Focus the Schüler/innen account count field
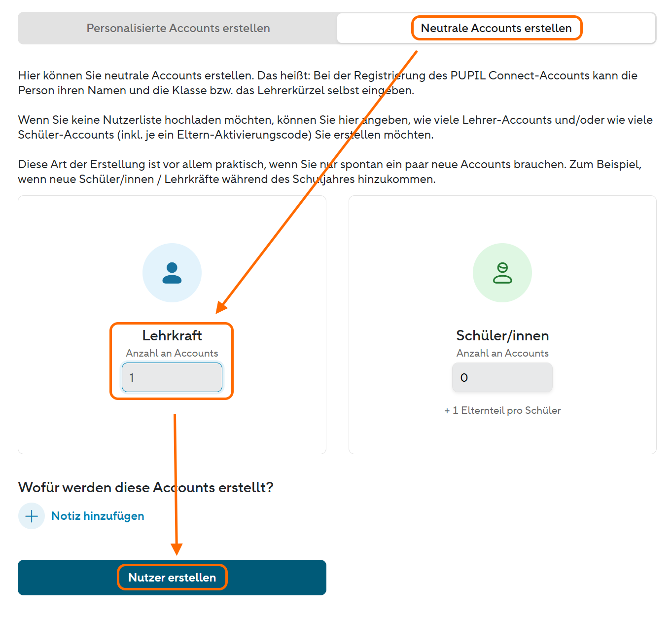The image size is (672, 619). pos(502,377)
